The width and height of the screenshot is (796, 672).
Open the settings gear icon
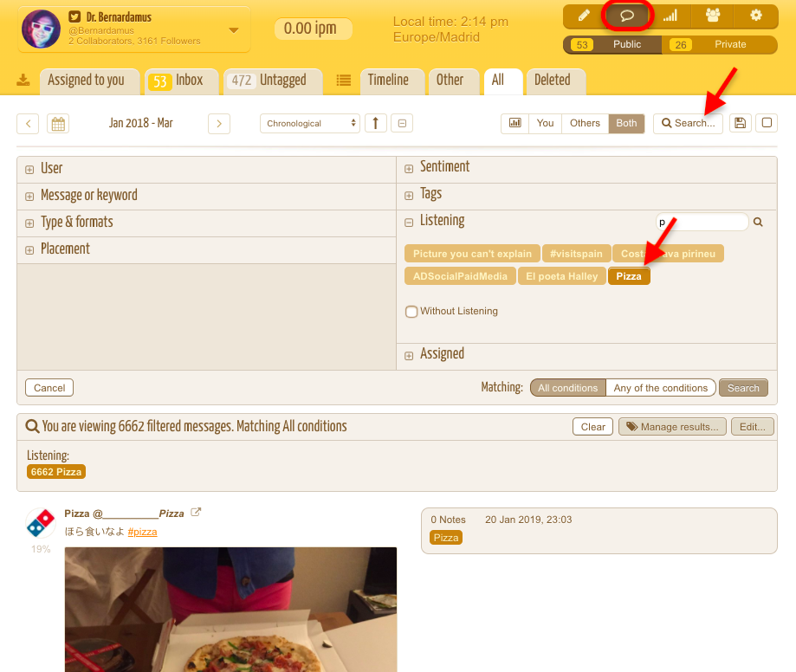756,16
